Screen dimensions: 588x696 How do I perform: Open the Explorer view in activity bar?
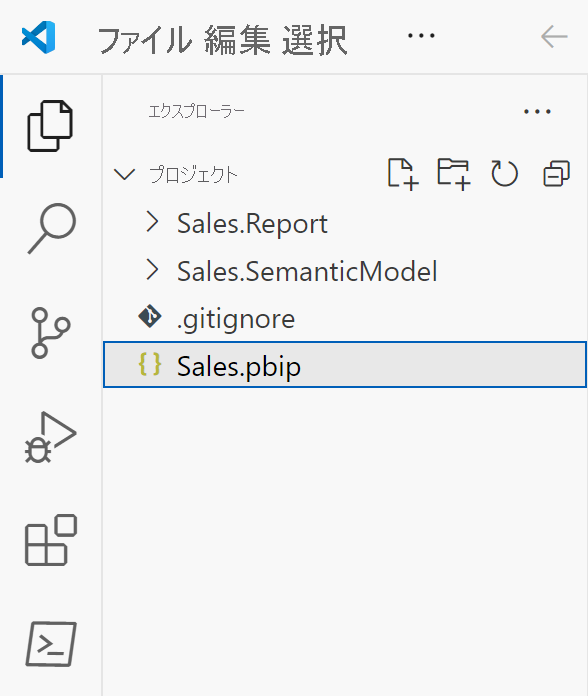pos(50,127)
